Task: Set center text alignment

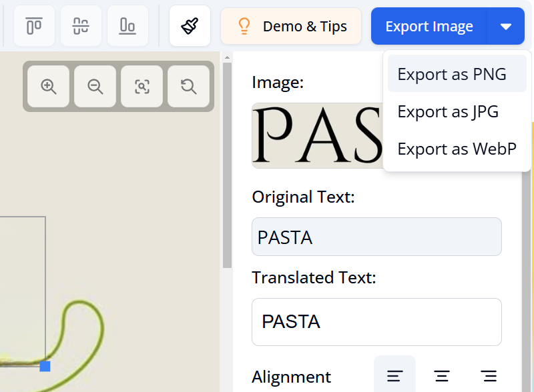Action: tap(441, 375)
